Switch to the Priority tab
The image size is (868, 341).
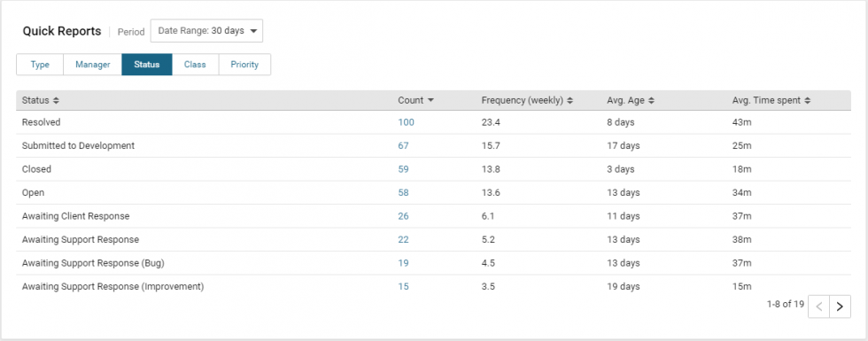244,64
